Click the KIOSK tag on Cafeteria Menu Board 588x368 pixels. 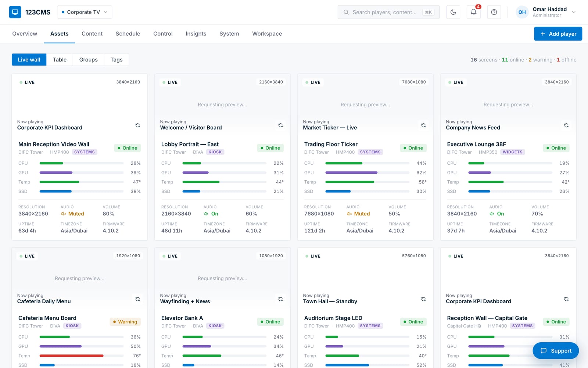72,326
